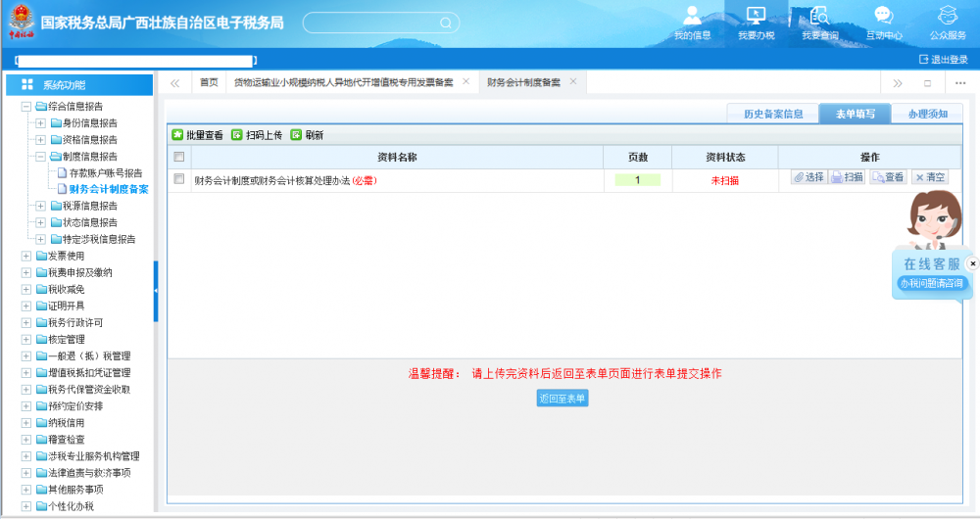Screen dimensions: 980x519
Task: Select 存款账户账号报告 in the tree
Action: 105,172
